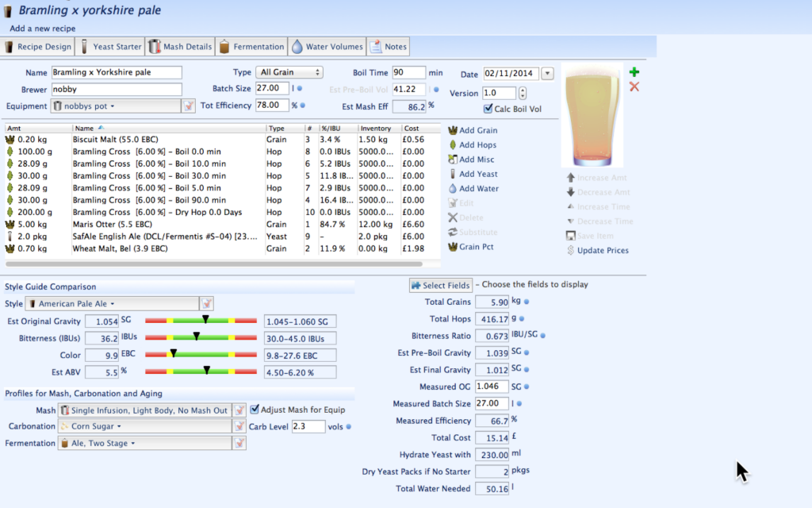Viewport: 812px width, 508px height.
Task: Click the Add Grain label
Action: click(478, 130)
